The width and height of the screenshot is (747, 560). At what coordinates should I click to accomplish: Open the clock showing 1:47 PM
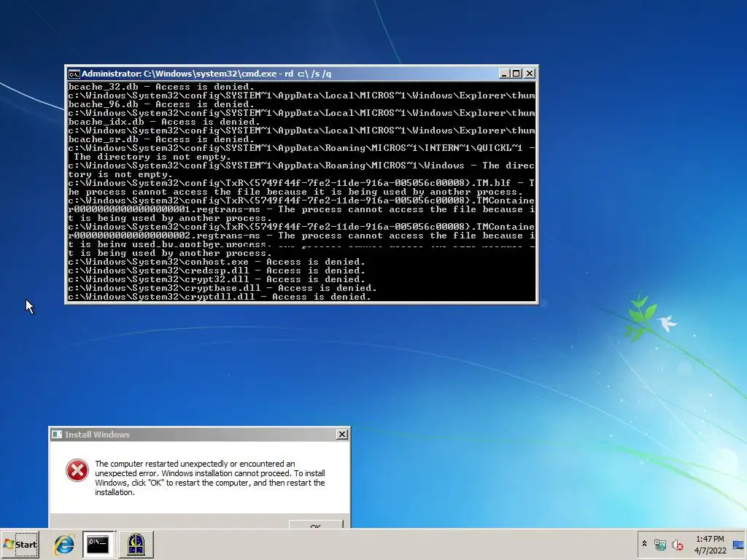coord(710,539)
